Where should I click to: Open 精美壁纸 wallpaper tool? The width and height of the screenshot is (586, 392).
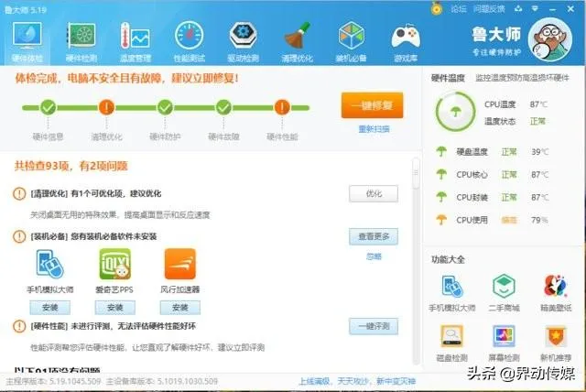(x=556, y=293)
